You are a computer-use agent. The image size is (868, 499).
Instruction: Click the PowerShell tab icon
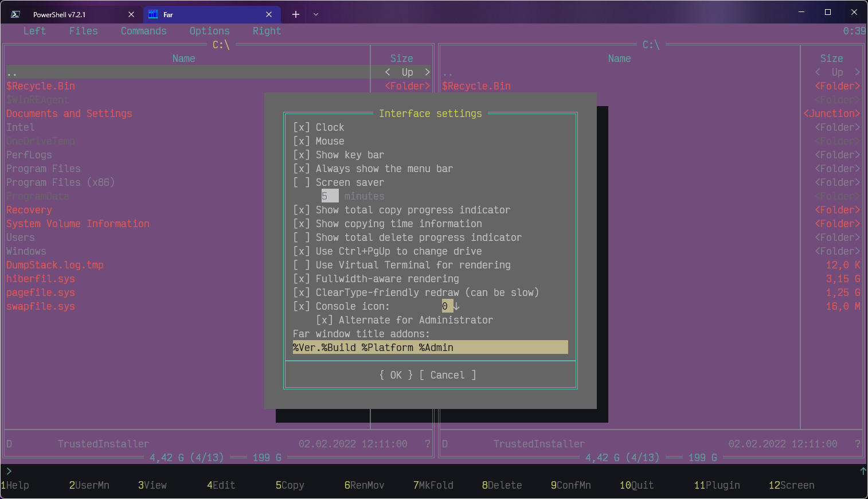[15, 14]
